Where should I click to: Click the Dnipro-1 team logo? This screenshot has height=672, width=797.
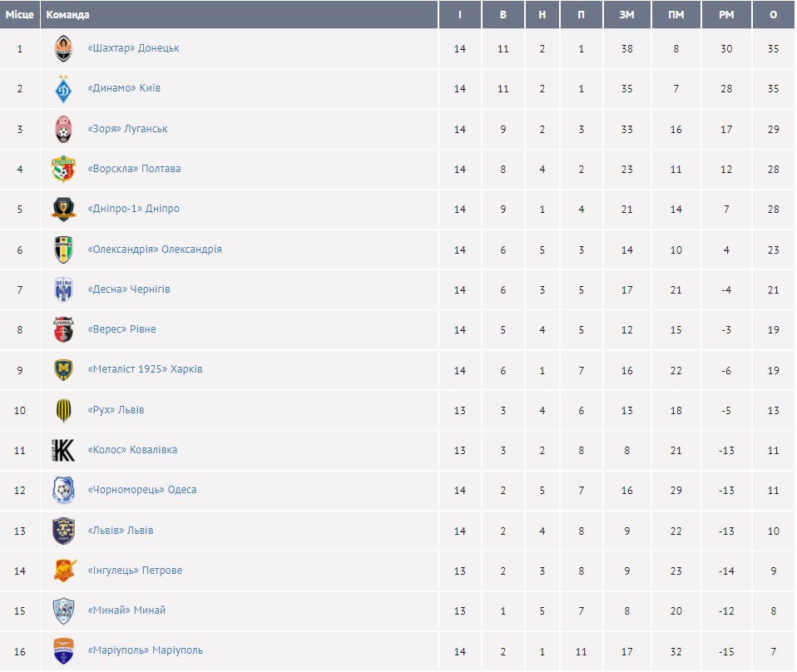click(63, 209)
